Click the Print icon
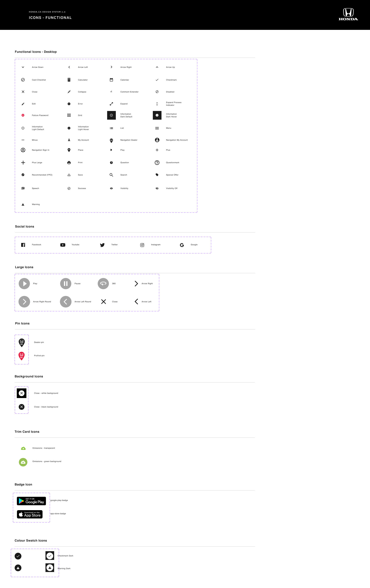This screenshot has width=370, height=588. tap(69, 163)
